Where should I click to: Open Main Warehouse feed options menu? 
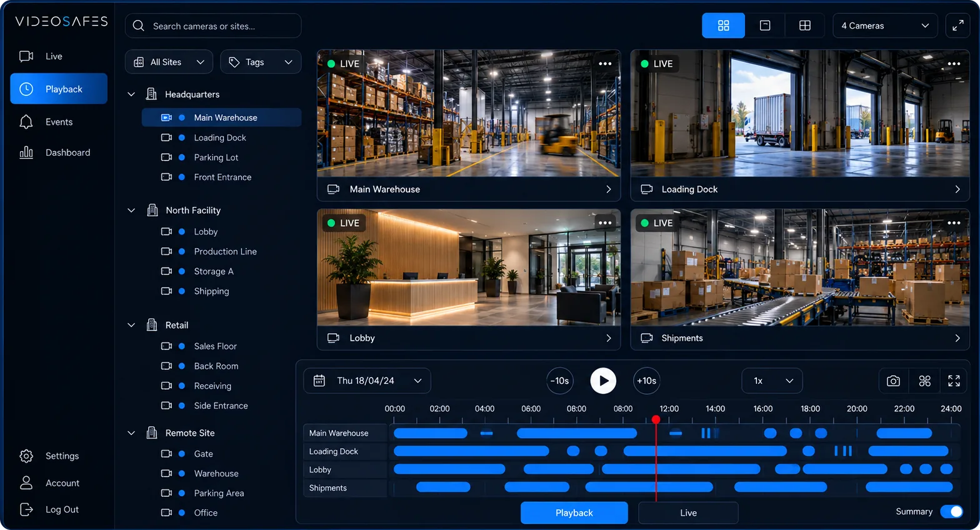605,64
